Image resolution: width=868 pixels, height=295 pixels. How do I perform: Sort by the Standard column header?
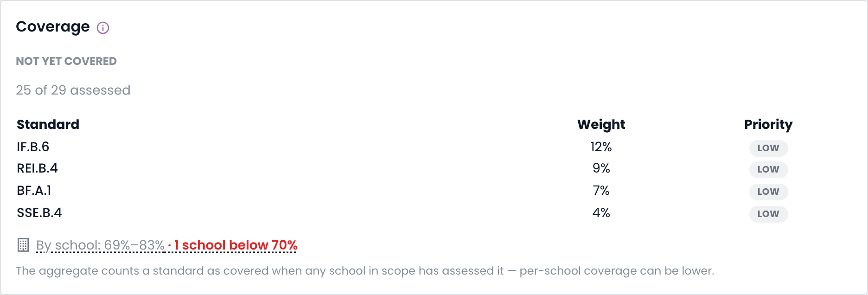48,124
